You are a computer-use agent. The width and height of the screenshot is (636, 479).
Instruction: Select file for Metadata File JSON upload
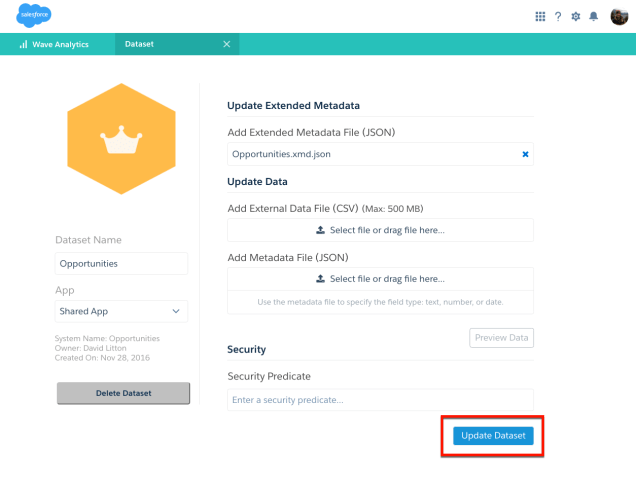point(380,279)
